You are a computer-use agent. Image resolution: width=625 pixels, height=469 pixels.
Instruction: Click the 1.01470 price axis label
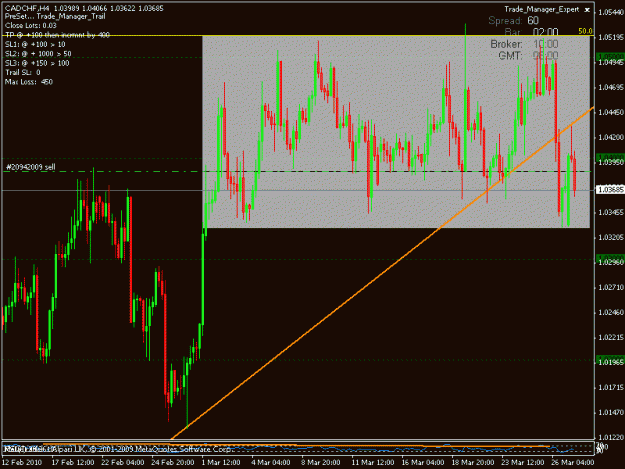(610, 412)
